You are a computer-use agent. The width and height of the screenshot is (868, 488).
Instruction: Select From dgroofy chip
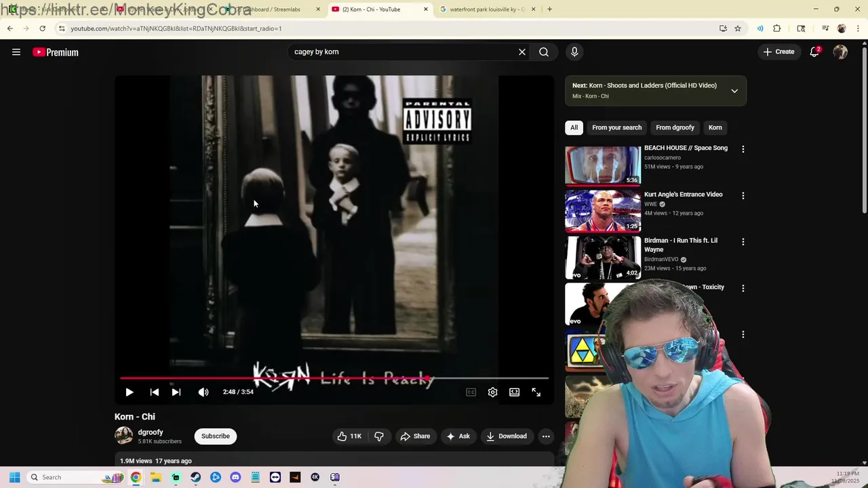pos(675,127)
